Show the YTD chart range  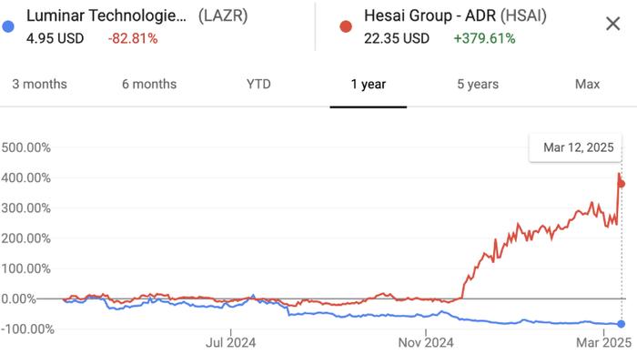[258, 84]
